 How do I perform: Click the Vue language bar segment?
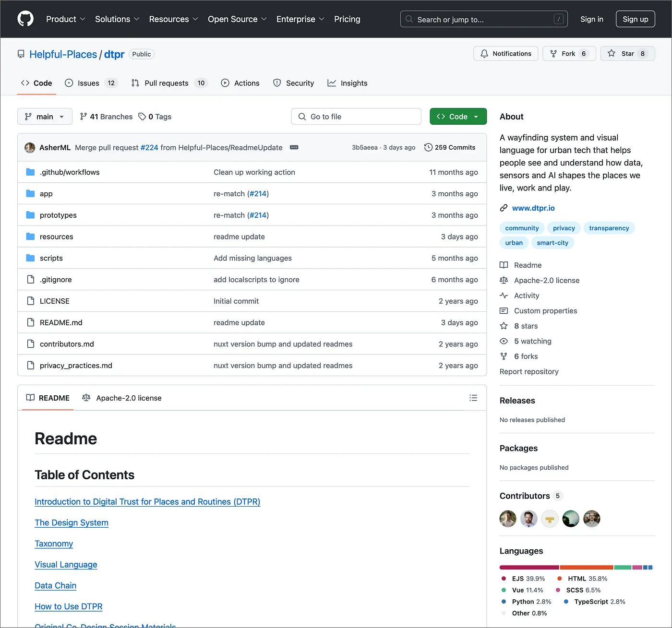click(623, 568)
